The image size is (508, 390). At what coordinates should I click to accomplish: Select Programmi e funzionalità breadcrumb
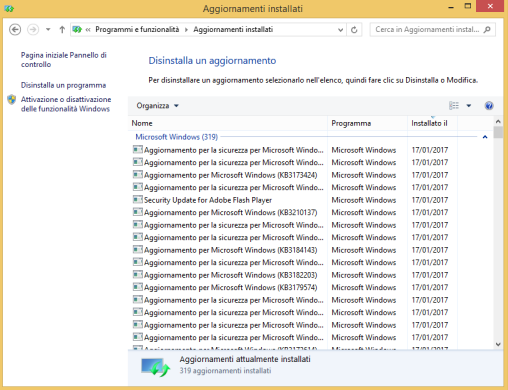pos(137,30)
